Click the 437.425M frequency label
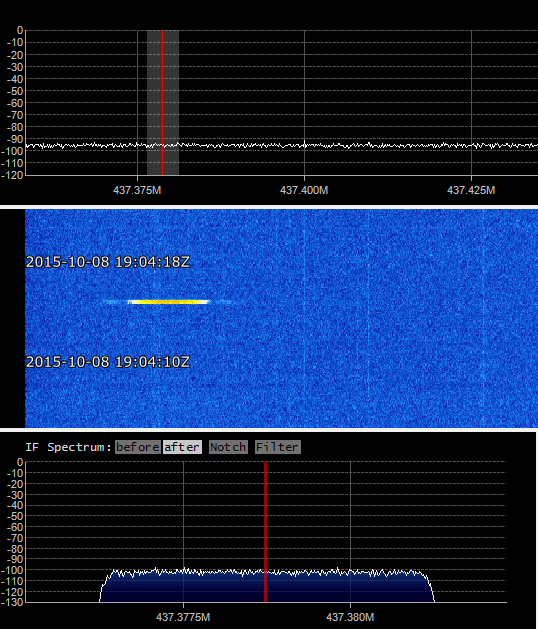Screen dimensions: 538x629 [471, 190]
